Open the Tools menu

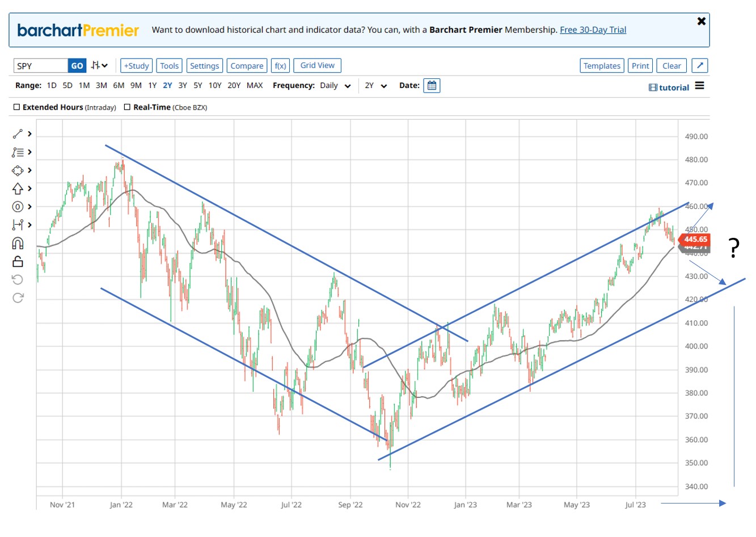coord(169,66)
